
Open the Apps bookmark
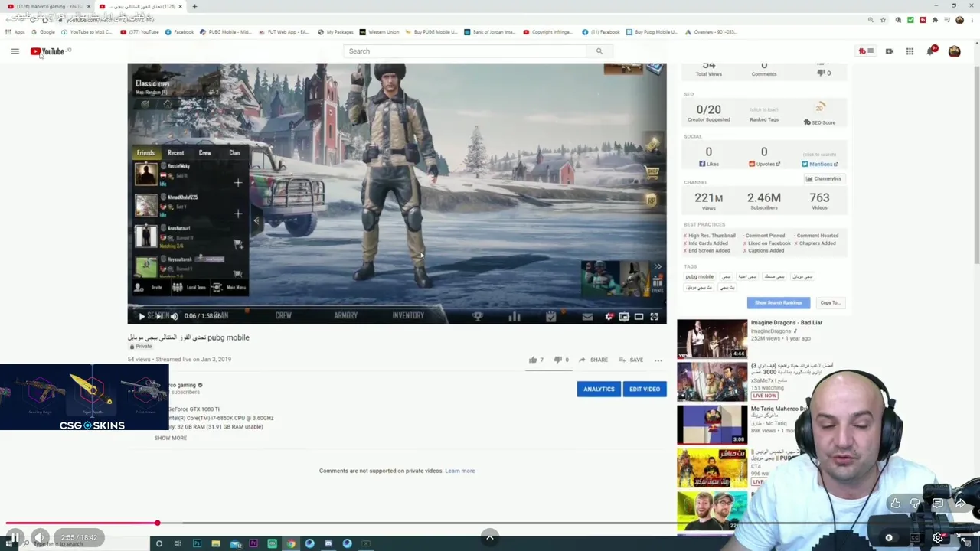coord(15,32)
